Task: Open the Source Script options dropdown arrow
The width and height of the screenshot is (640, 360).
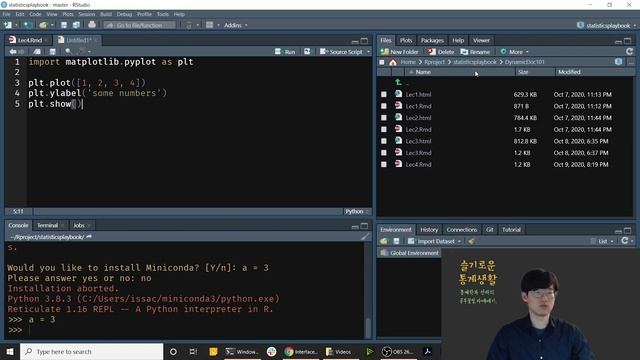Action: [x=368, y=52]
